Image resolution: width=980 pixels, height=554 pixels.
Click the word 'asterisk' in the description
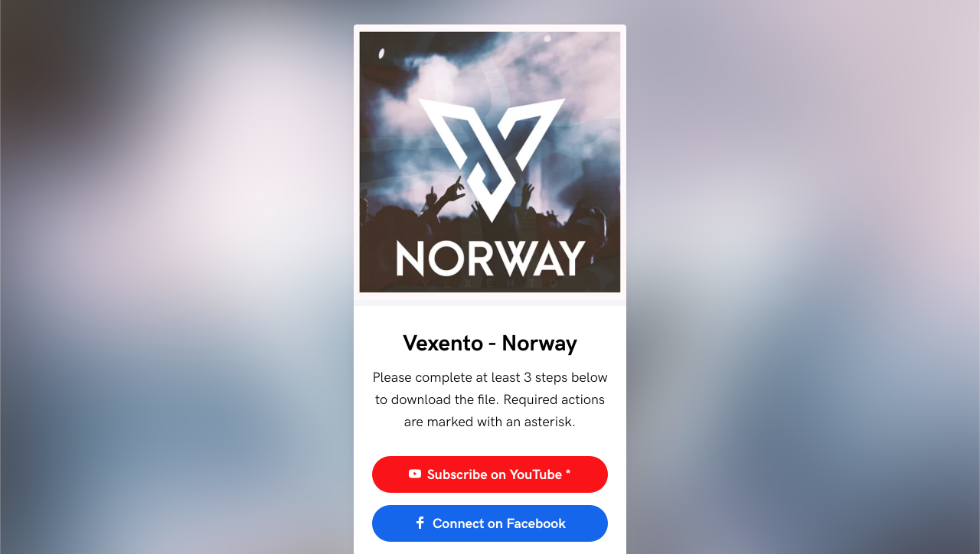pyautogui.click(x=548, y=422)
